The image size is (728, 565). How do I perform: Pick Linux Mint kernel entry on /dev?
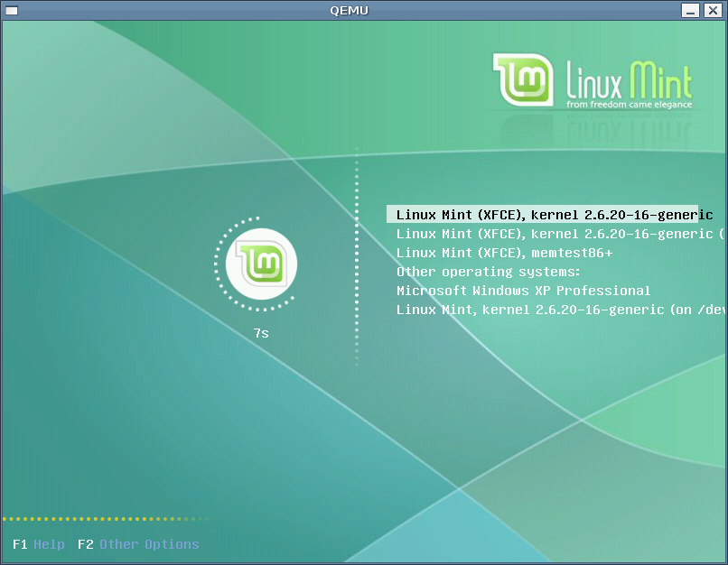(x=560, y=310)
